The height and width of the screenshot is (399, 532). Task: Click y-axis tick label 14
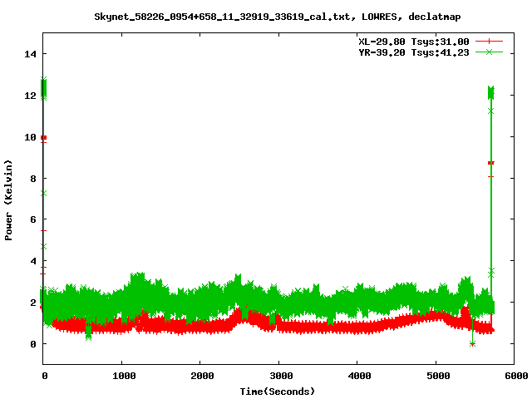pyautogui.click(x=30, y=54)
